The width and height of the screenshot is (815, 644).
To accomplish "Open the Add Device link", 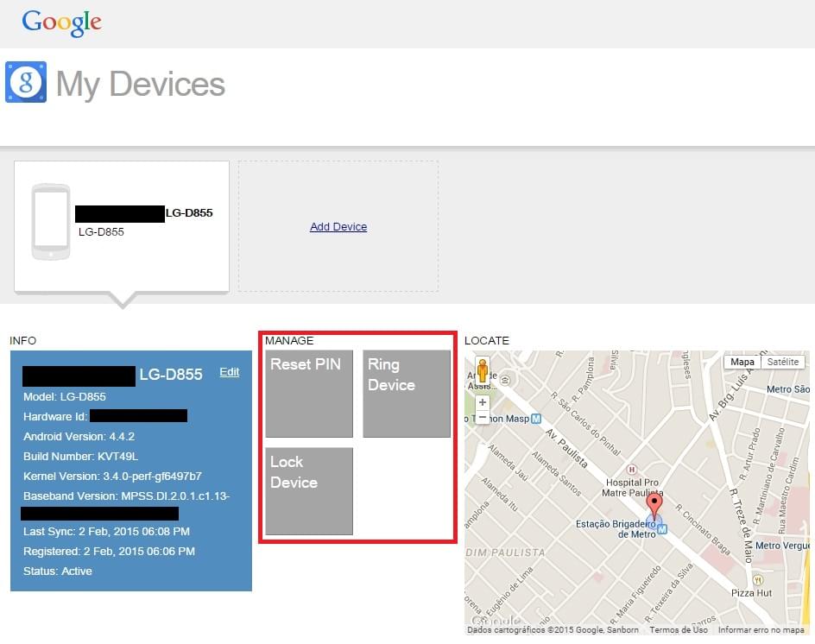I will click(338, 227).
